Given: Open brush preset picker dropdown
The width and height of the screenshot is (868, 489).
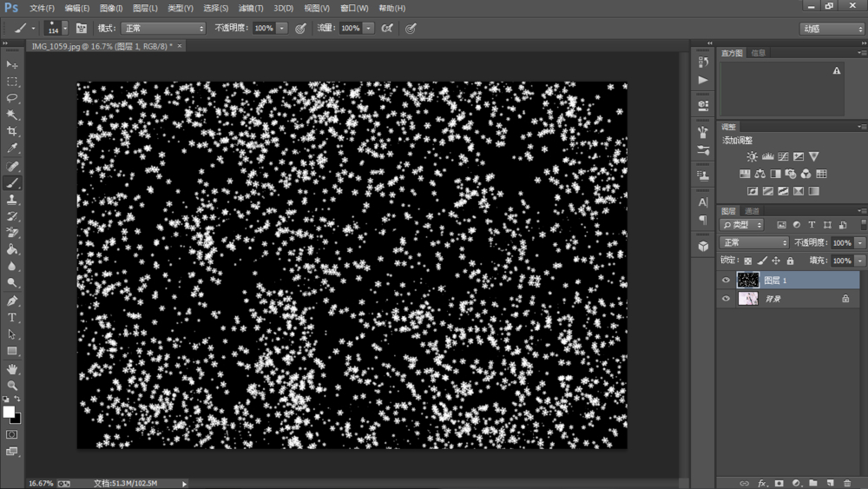Looking at the screenshot, I should (65, 29).
